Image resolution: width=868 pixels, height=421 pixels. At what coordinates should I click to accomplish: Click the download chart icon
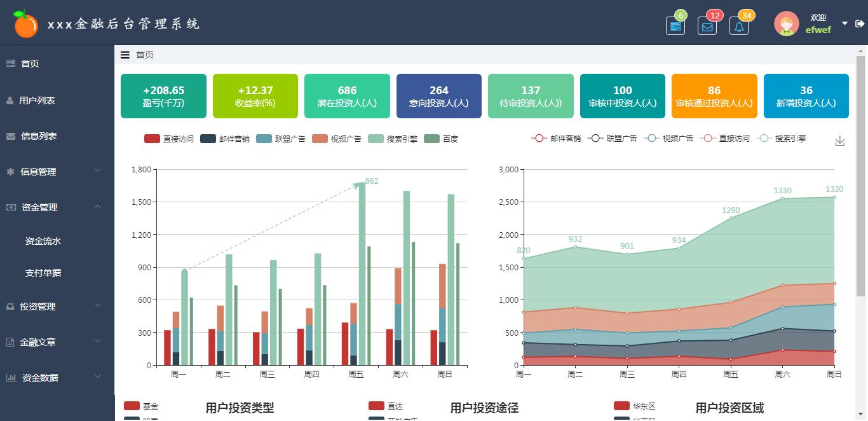[x=840, y=141]
